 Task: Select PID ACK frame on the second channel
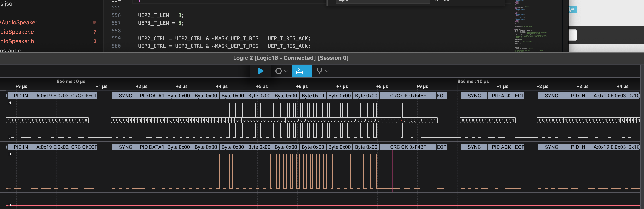(501, 147)
